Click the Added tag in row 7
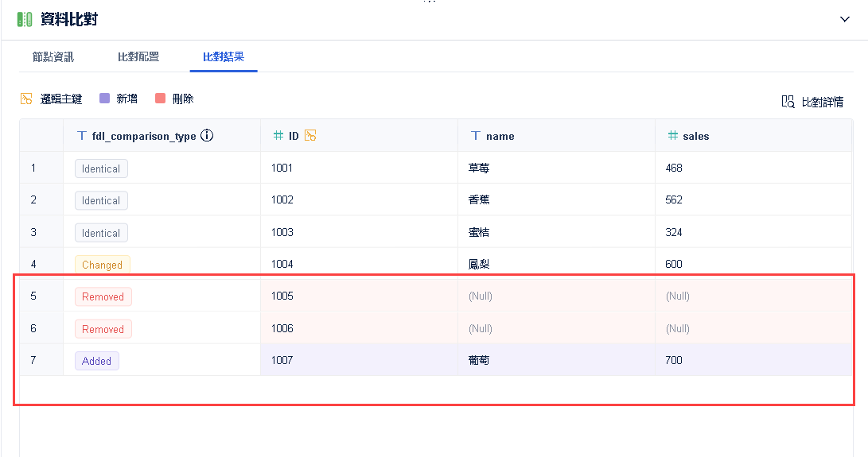Image resolution: width=868 pixels, height=457 pixels. (97, 361)
